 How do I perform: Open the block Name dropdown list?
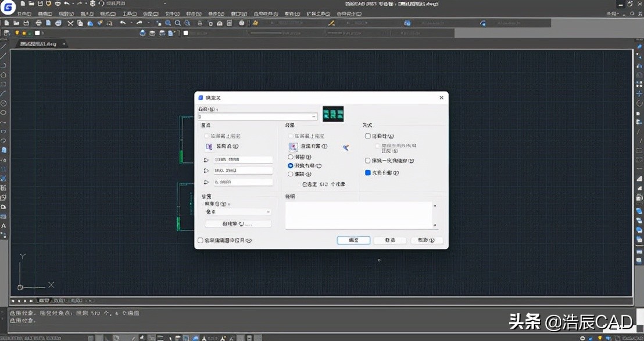coord(314,116)
